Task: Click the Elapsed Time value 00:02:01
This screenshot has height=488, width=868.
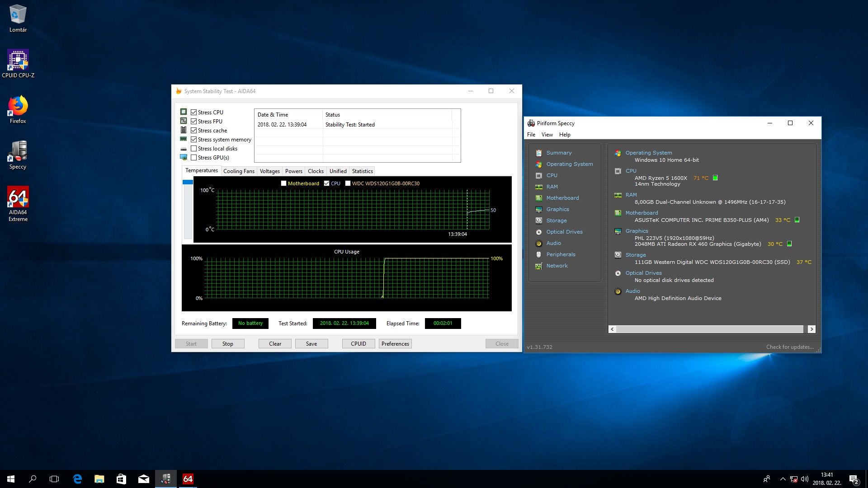Action: [x=443, y=324]
